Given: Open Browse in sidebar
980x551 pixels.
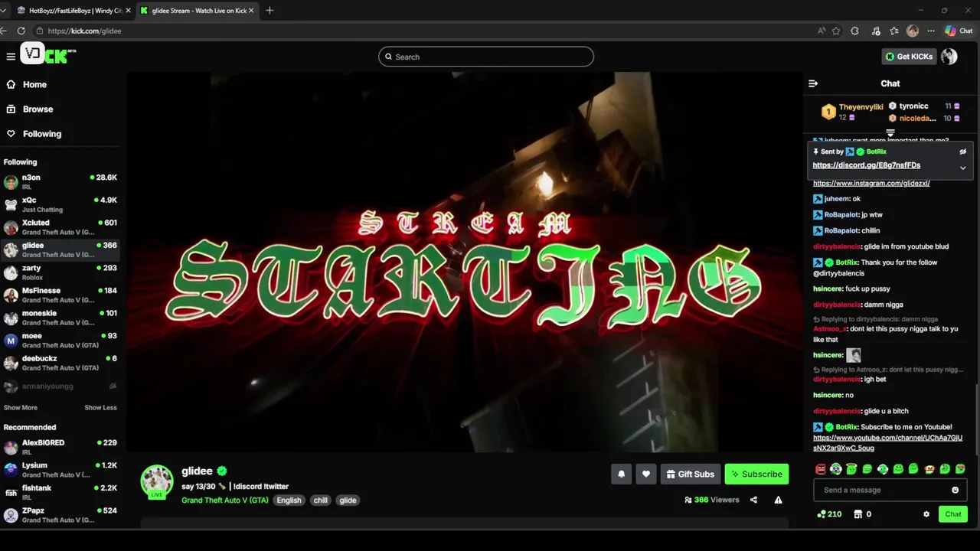Looking at the screenshot, I should (30, 109).
